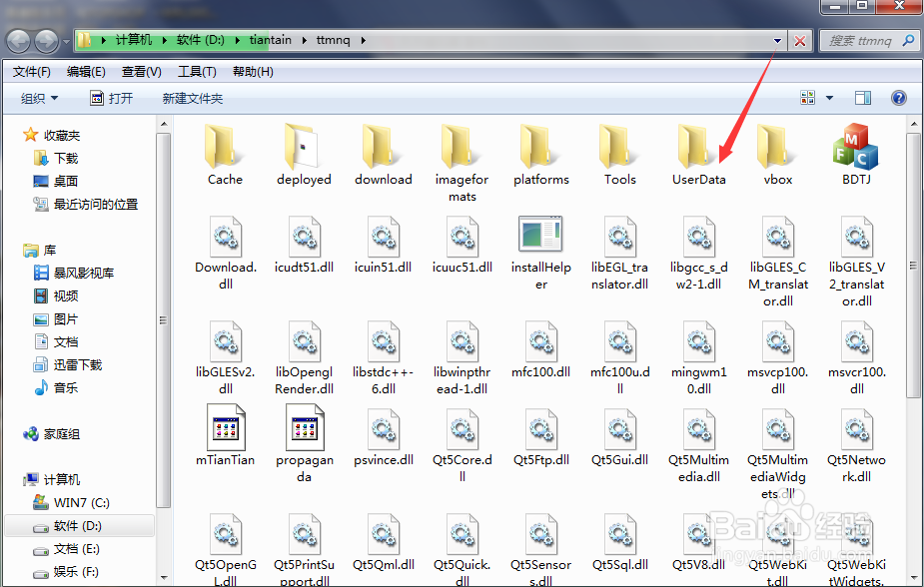Viewport: 924px width, 587px height.
Task: Select 最近访问的位置 in sidebar
Action: (x=86, y=205)
